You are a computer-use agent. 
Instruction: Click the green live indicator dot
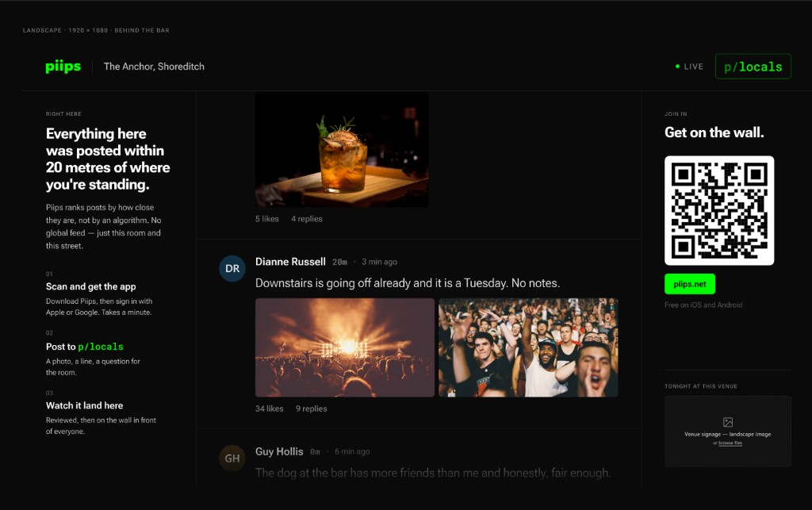pos(677,67)
